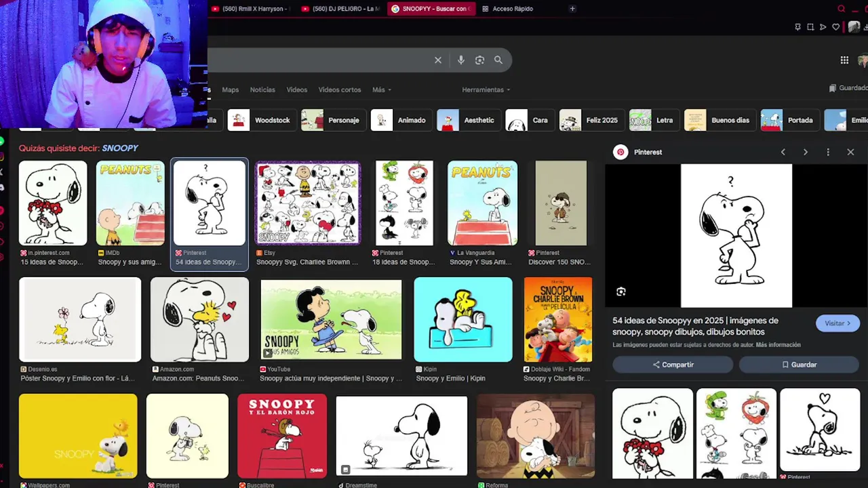Filter images by the Feliz 2025 chip
The height and width of the screenshot is (488, 868).
(591, 120)
